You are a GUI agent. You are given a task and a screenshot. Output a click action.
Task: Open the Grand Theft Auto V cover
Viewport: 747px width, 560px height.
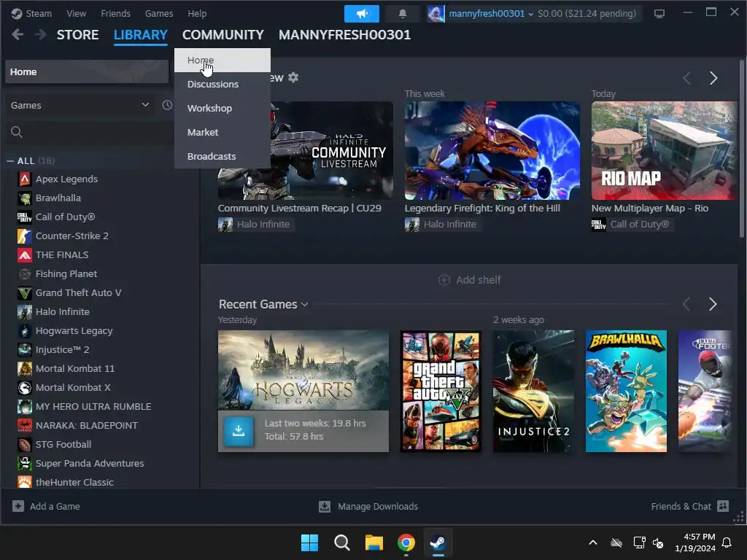[x=441, y=391]
